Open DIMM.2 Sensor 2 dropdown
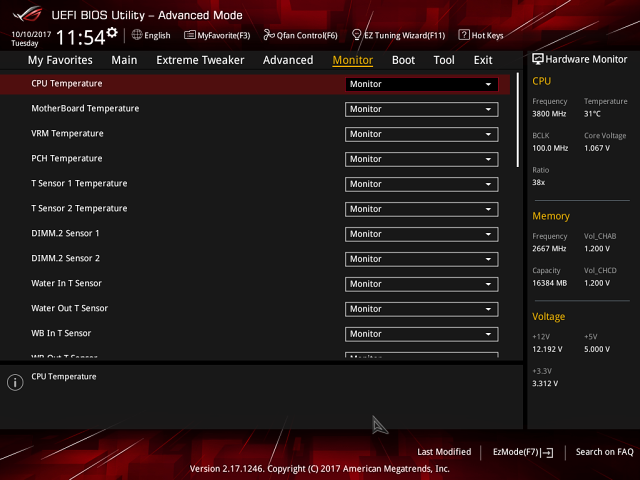This screenshot has width=640, height=480. point(422,259)
